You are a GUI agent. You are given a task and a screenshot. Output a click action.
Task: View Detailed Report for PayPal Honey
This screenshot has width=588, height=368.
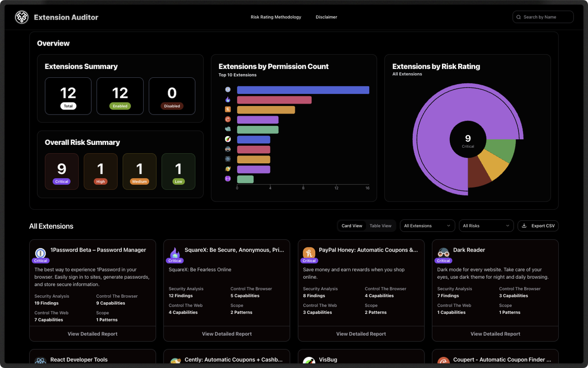(361, 334)
